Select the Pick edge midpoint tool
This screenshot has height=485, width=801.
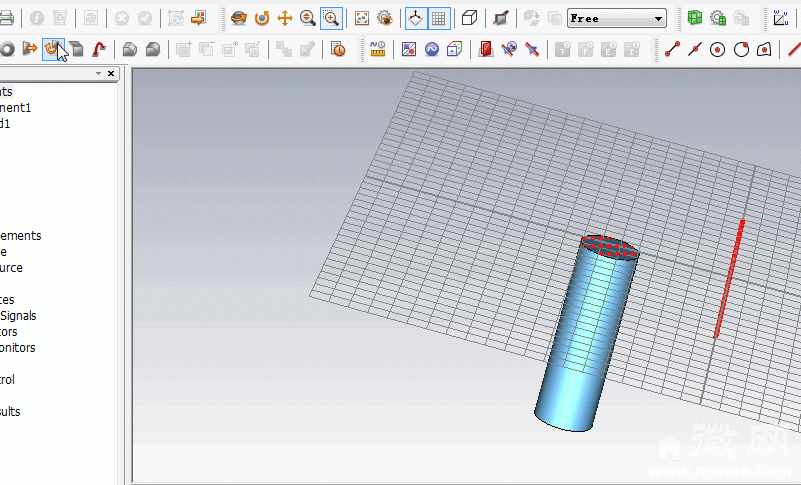695,50
